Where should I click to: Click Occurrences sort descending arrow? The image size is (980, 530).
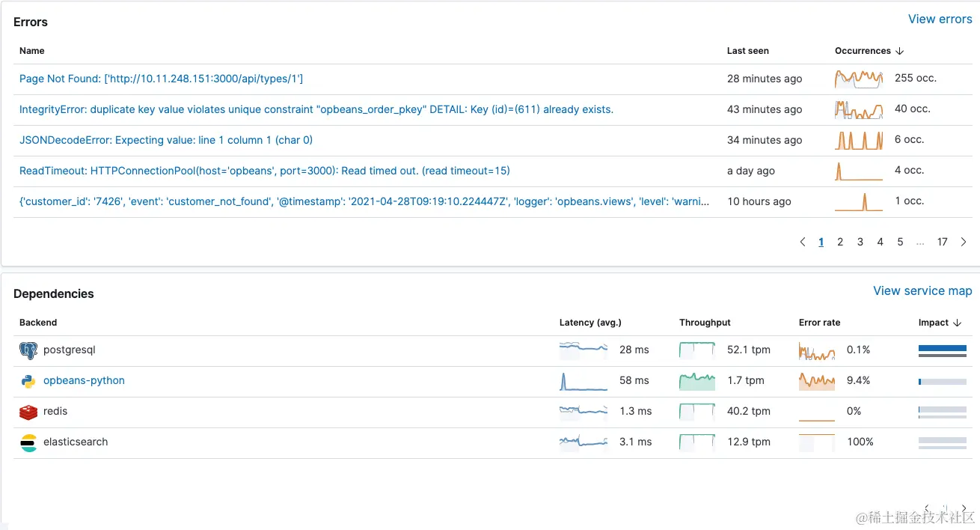pyautogui.click(x=900, y=51)
